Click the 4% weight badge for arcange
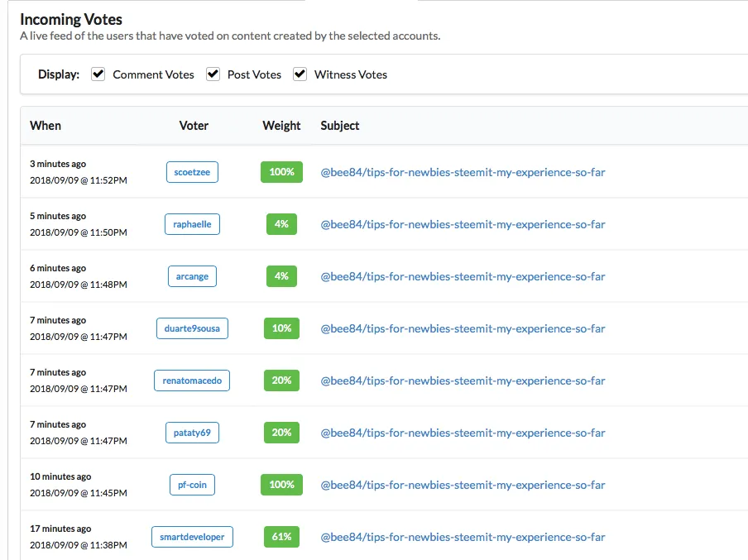748x560 pixels. (281, 275)
